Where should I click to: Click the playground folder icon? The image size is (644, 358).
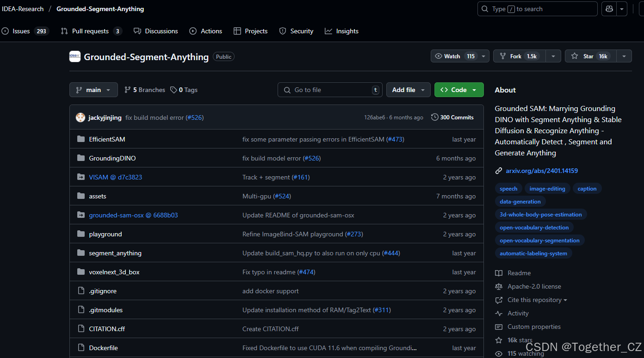coord(81,234)
